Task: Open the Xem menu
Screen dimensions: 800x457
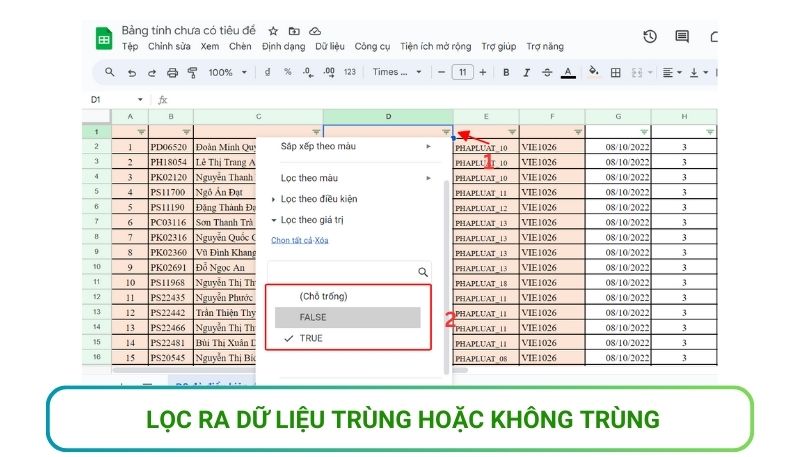Action: pyautogui.click(x=210, y=46)
